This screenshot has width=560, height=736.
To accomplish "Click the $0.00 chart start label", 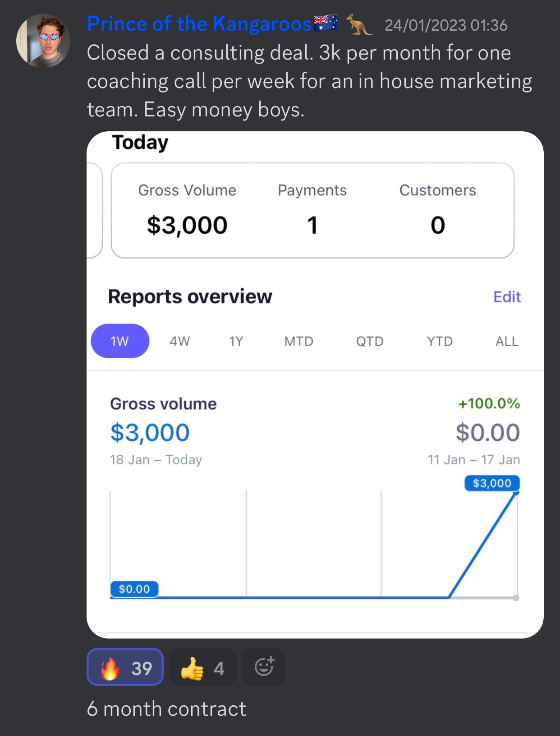I will [134, 589].
